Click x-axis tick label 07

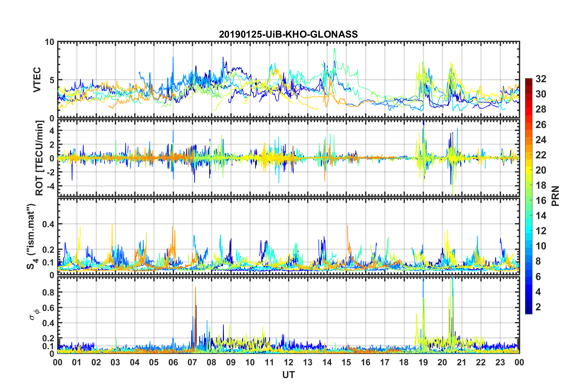(192, 363)
